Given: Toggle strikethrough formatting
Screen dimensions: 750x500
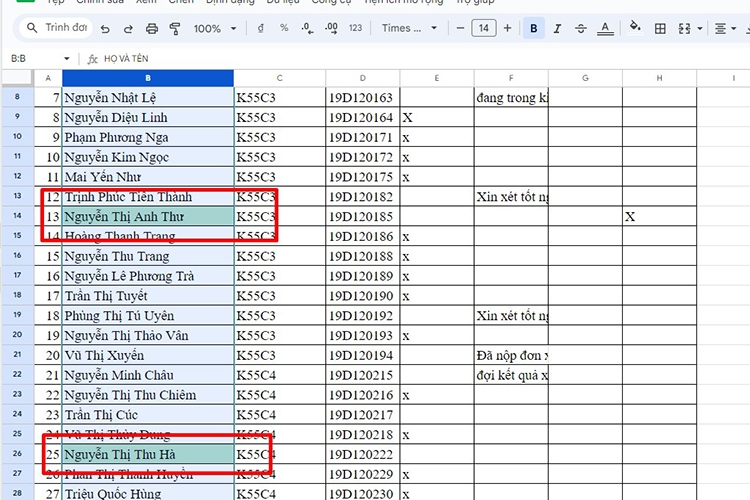Looking at the screenshot, I should 581,29.
